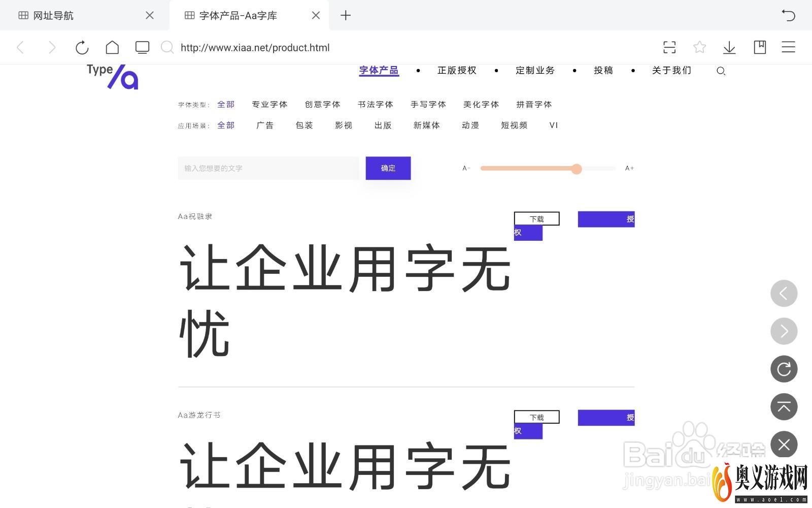Click the 授权 button for Aa祝融隶
812x508 pixels.
point(606,219)
